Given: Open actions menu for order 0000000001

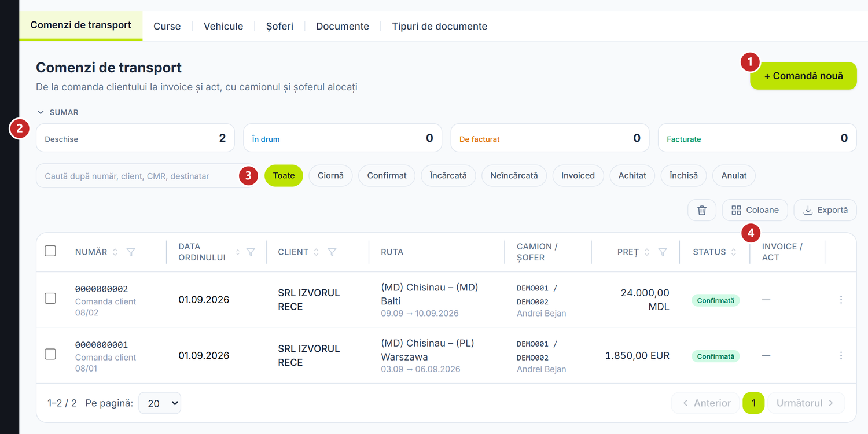Looking at the screenshot, I should (841, 355).
